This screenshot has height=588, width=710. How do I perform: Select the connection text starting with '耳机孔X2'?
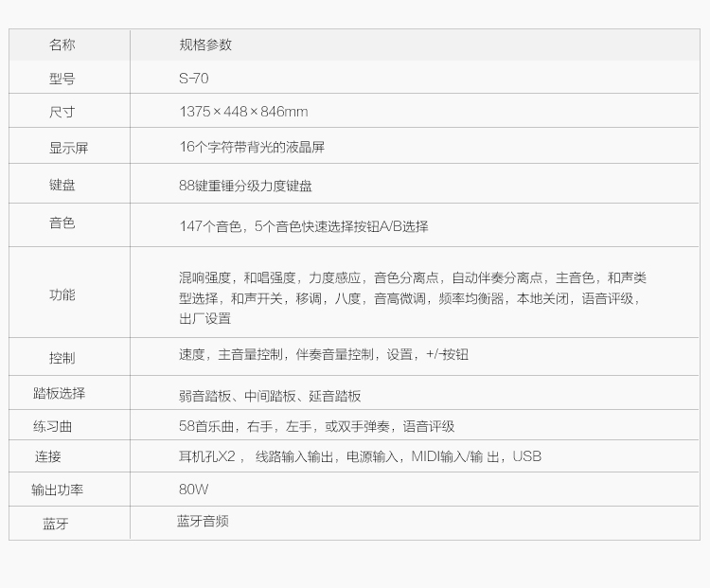tap(360, 456)
